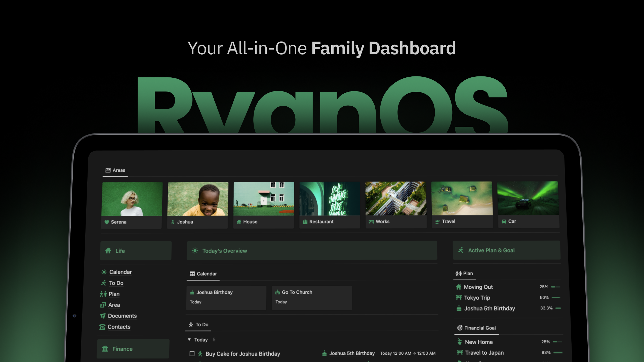
Task: Click the runner icon next to To Do link
Action: tap(104, 283)
